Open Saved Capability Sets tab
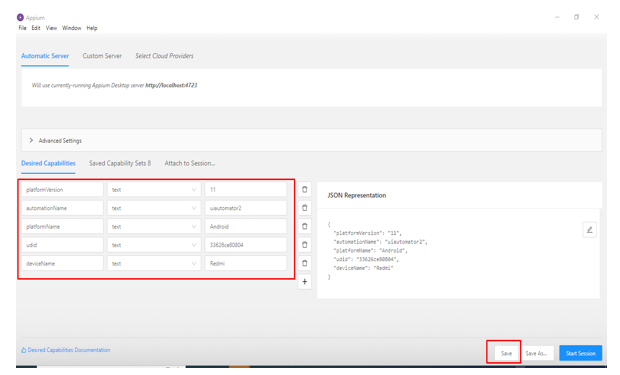 120,163
